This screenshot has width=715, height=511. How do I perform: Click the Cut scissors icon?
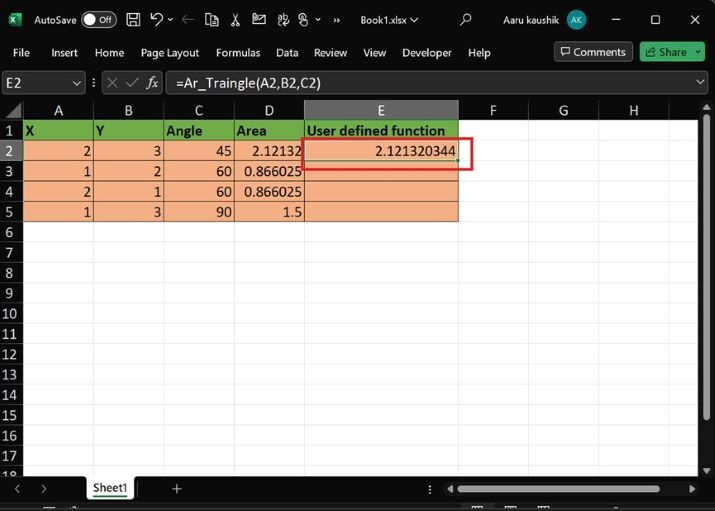pyautogui.click(x=235, y=20)
